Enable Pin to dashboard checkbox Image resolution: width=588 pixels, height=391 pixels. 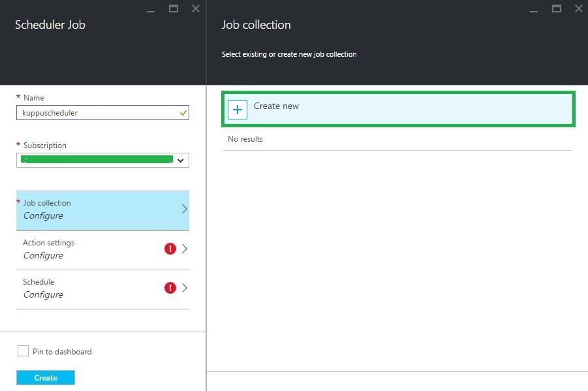(x=23, y=351)
